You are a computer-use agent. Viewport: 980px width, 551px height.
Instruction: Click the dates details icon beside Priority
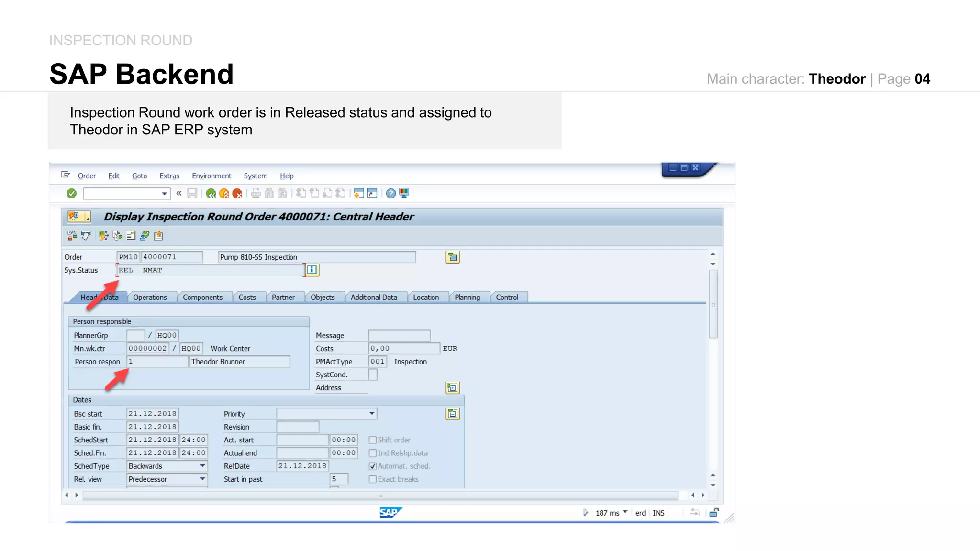click(x=452, y=414)
